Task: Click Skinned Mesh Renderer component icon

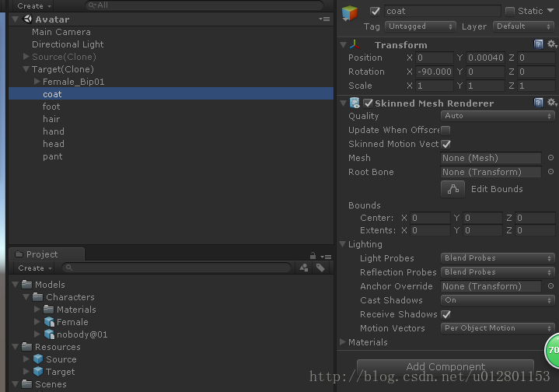Action: click(x=355, y=103)
